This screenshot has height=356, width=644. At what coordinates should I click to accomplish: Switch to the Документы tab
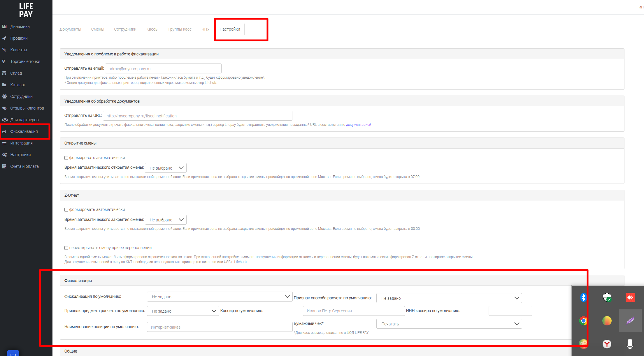point(70,29)
